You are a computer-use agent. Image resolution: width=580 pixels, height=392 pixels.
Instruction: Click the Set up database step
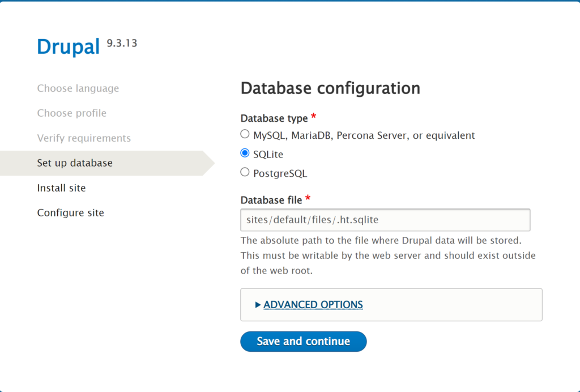pyautogui.click(x=75, y=163)
